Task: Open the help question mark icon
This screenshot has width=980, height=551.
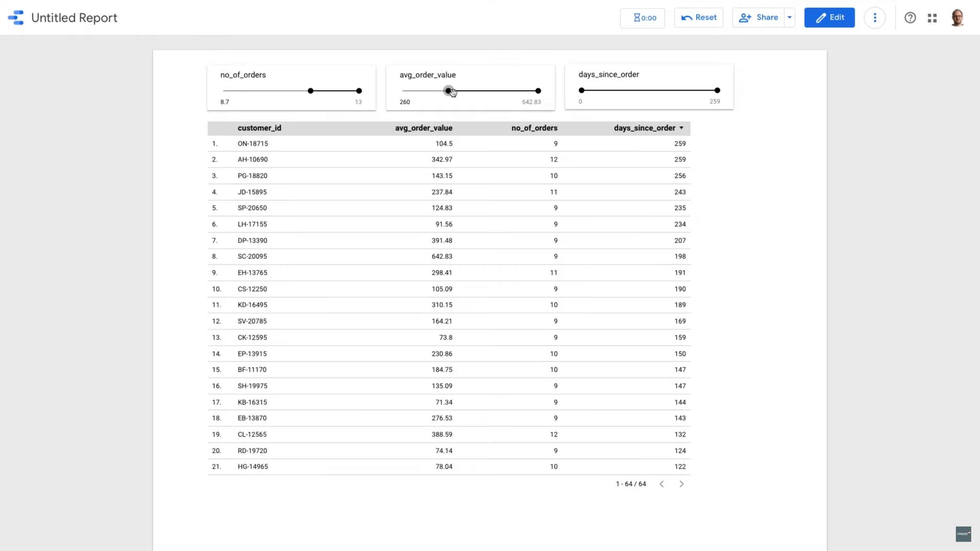Action: (x=910, y=18)
